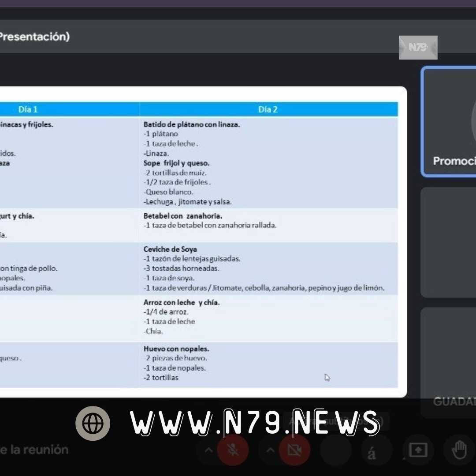Unmute the microphone with the red mic button
The image size is (476, 476).
[x=232, y=450]
